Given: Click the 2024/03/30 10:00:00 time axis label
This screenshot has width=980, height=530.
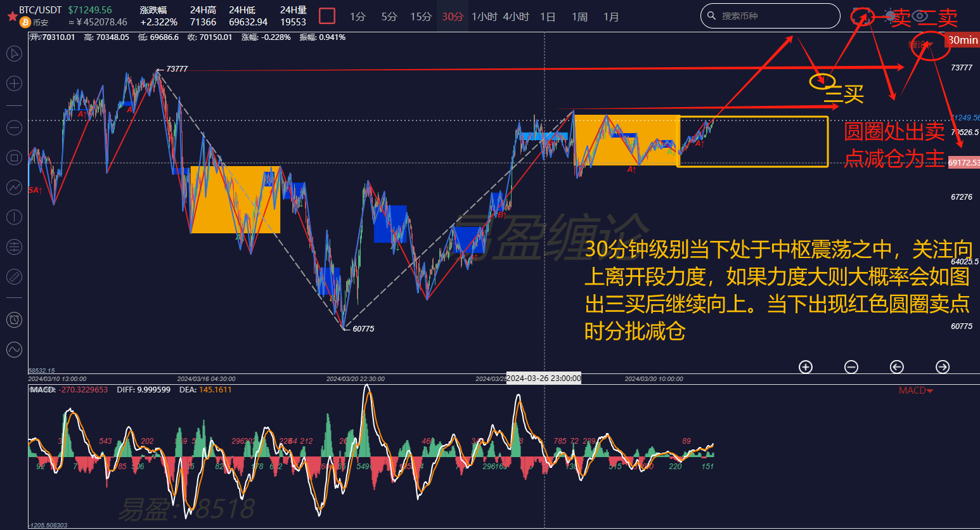Looking at the screenshot, I should tap(654, 379).
